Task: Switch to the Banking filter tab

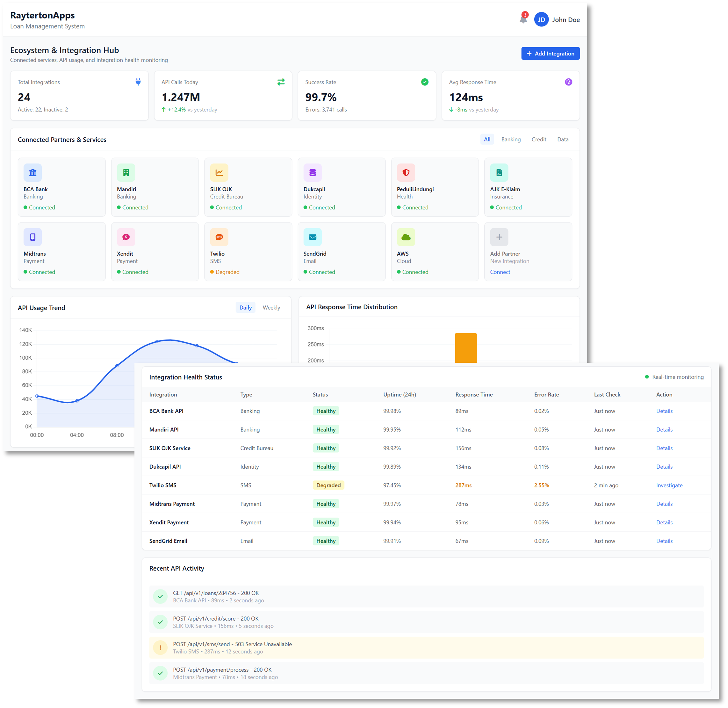Action: [511, 139]
